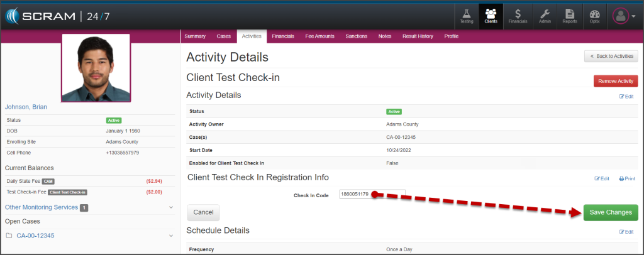Viewport: 644px width, 255px height.
Task: Click the Check In Code field
Action: (372, 195)
